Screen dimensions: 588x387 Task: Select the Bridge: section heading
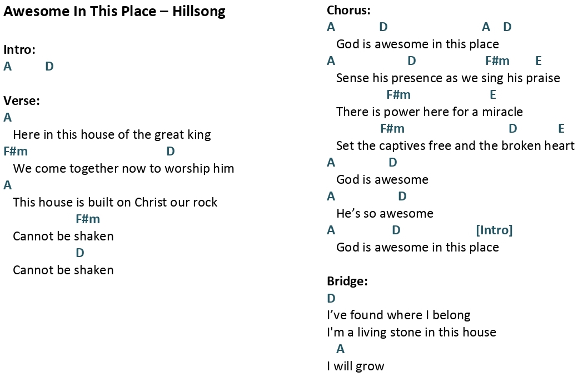[347, 281]
